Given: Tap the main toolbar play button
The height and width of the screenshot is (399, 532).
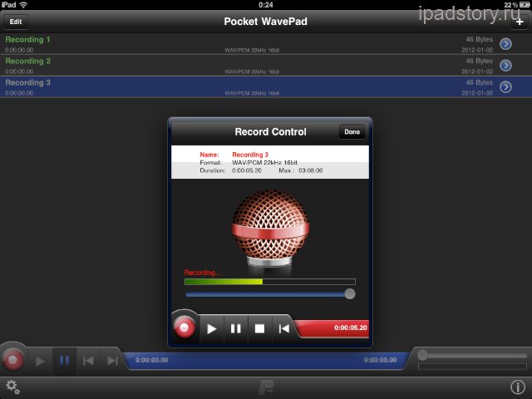Looking at the screenshot, I should 40,361.
